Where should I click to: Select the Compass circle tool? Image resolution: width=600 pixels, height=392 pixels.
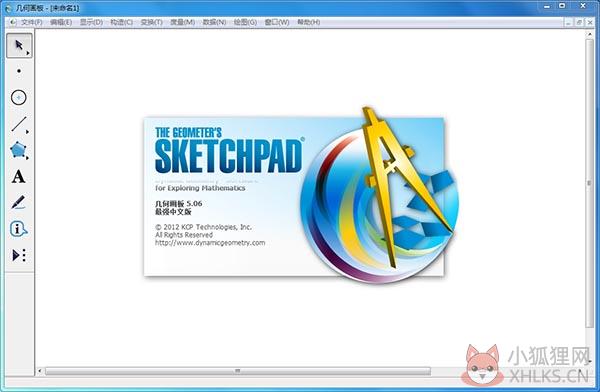pos(19,98)
